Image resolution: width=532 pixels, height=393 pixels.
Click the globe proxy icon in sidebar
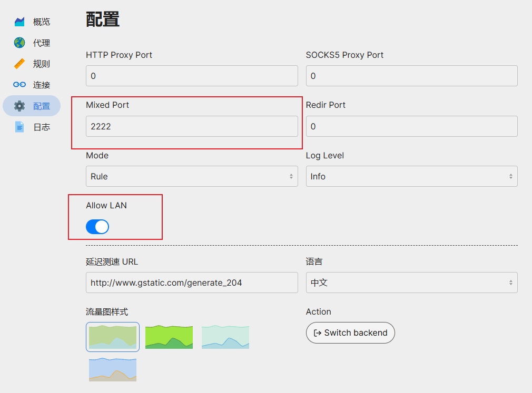[19, 43]
